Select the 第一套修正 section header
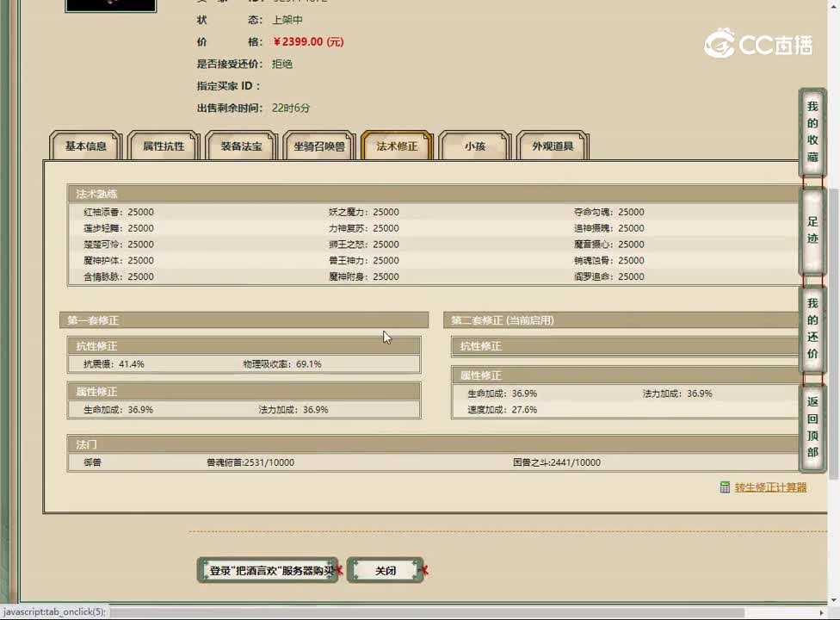This screenshot has width=840, height=620. (244, 320)
